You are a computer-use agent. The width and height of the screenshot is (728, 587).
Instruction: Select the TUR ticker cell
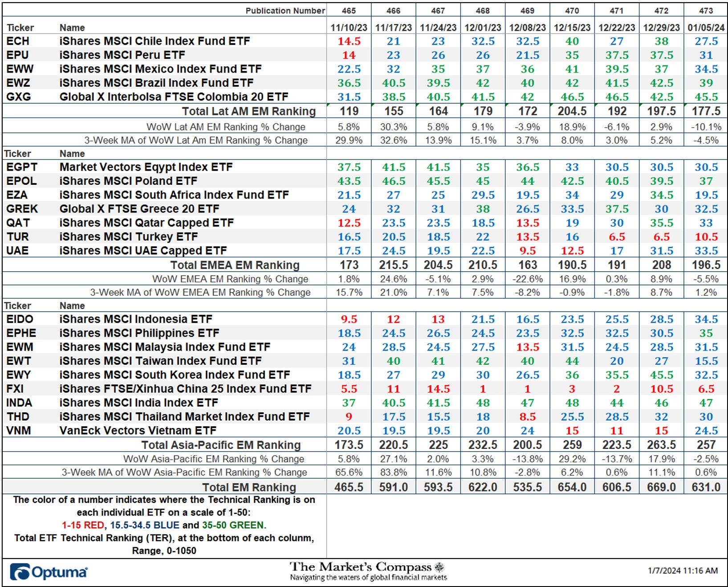tap(17, 236)
